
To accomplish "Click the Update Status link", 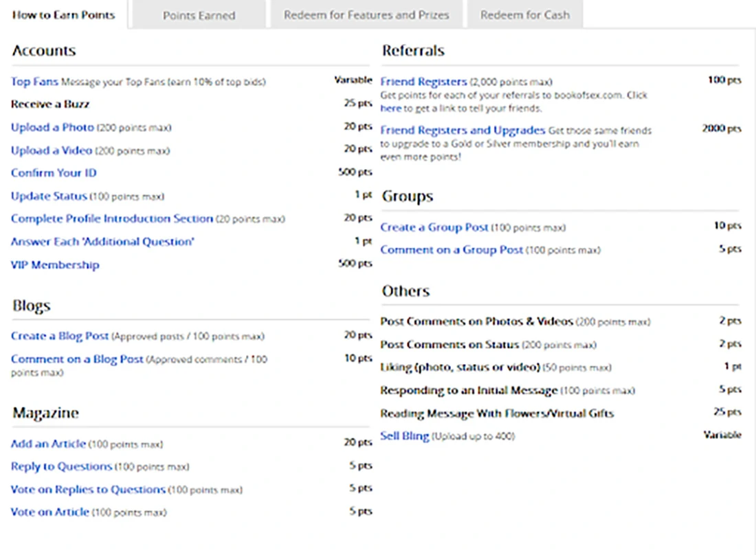I will [49, 196].
